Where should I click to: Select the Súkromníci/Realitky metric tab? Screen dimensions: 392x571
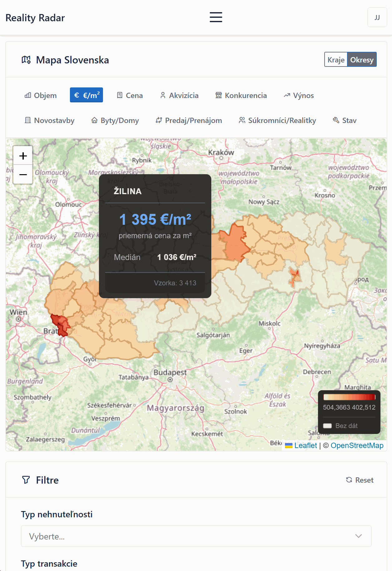pyautogui.click(x=277, y=120)
